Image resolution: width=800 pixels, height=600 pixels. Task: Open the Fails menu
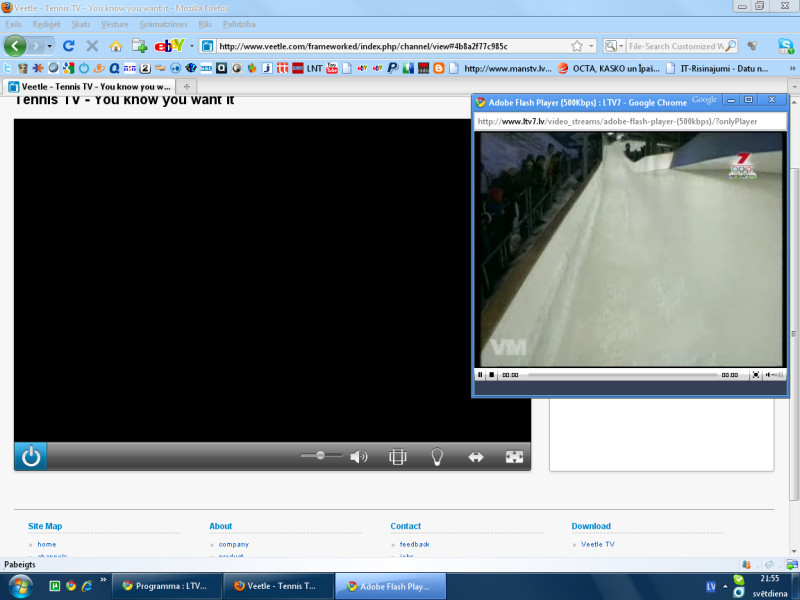pyautogui.click(x=13, y=24)
